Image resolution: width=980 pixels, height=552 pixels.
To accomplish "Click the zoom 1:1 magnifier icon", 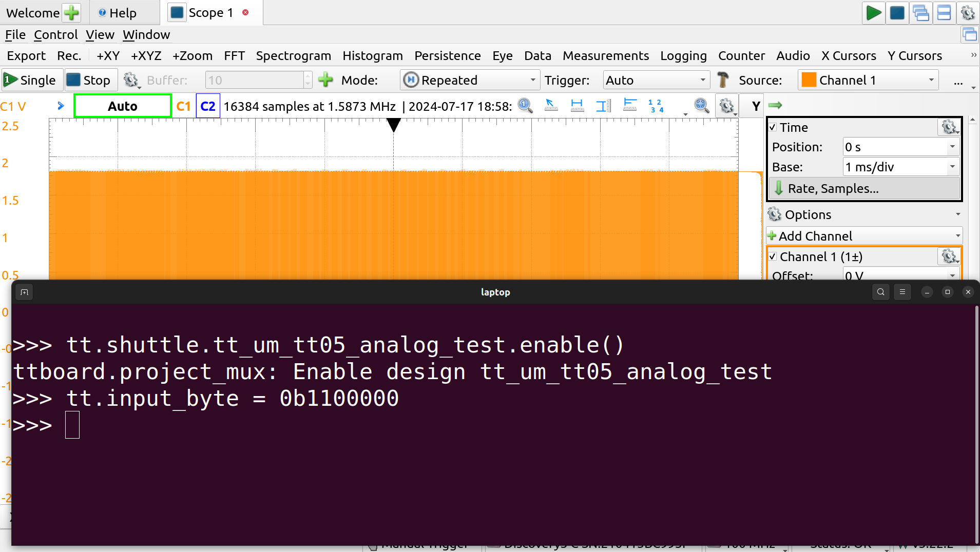I will [x=525, y=106].
